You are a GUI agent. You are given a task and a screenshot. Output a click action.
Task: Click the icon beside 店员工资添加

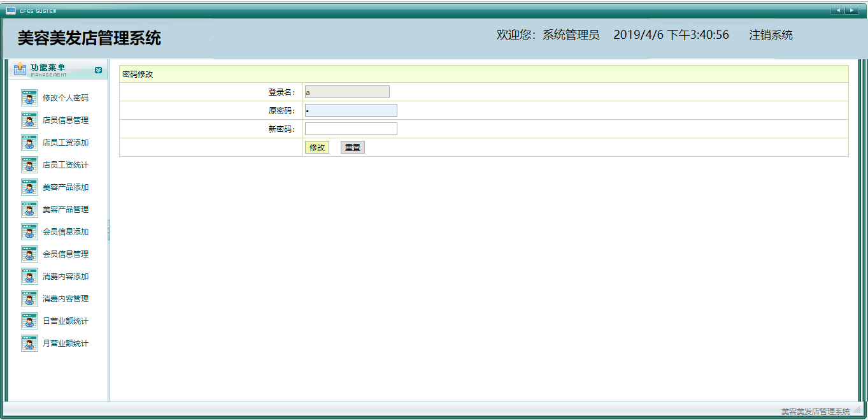29,142
